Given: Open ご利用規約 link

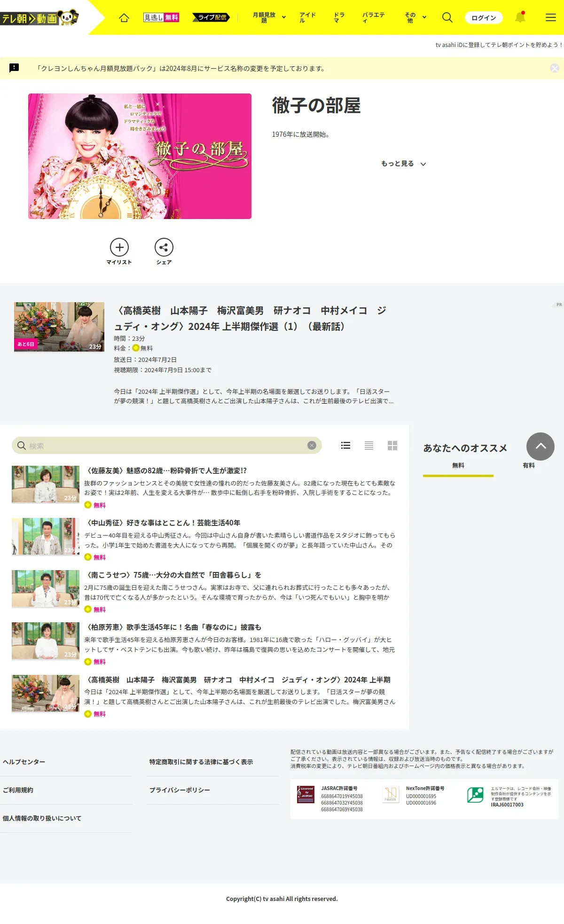Looking at the screenshot, I should point(18,790).
